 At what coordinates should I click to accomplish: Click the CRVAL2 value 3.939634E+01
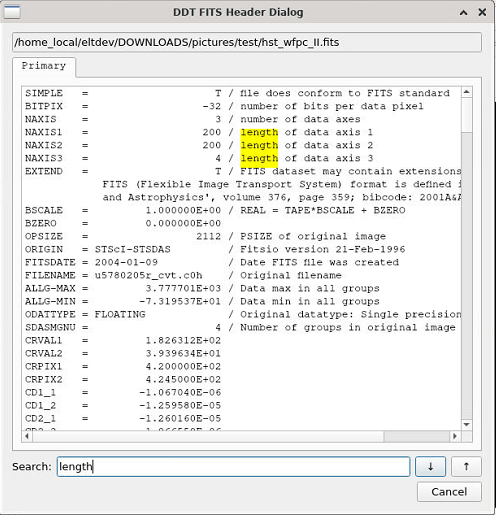pyautogui.click(x=183, y=353)
